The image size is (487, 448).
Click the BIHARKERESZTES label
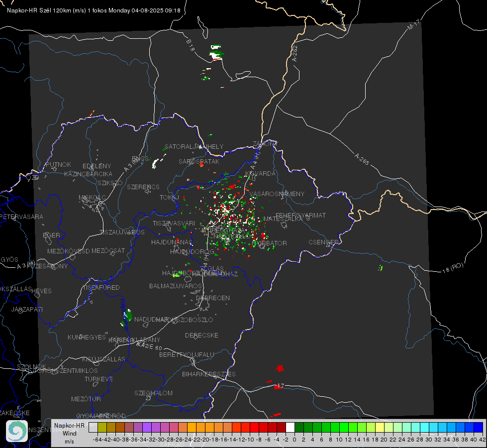click(209, 374)
